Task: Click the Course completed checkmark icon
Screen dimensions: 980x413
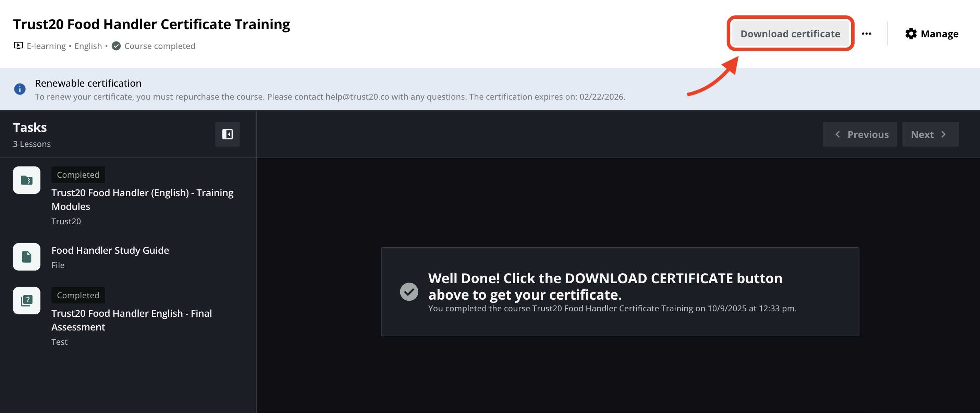Action: pyautogui.click(x=116, y=46)
